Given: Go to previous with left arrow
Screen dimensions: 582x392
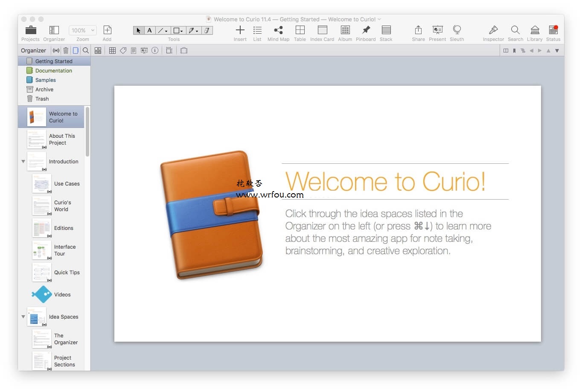Looking at the screenshot, I should coord(531,50).
